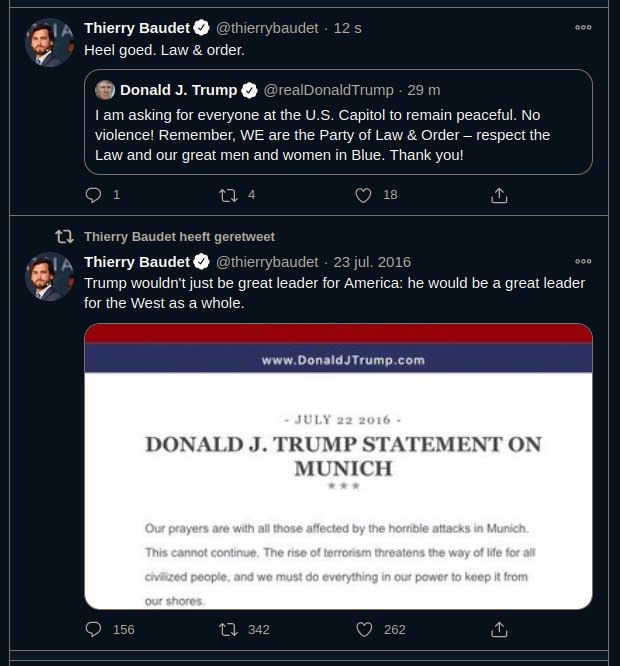Share the "Heel goed. Law & order." tweet
Image resolution: width=620 pixels, height=666 pixels.
coord(500,195)
